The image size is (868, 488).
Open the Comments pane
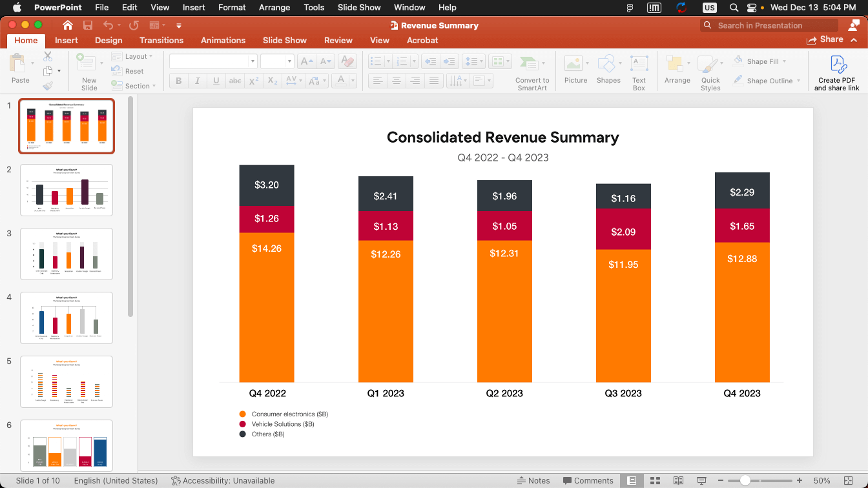[588, 481]
